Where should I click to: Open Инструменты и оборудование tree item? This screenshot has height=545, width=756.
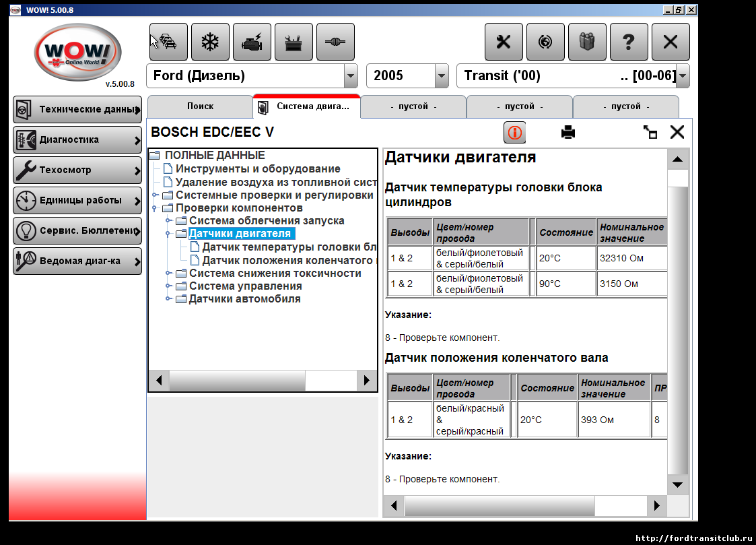coord(258,169)
